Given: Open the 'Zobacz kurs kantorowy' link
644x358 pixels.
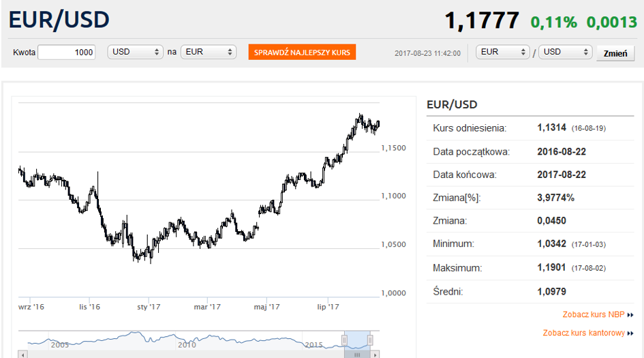Looking at the screenshot, I should click(x=583, y=333).
